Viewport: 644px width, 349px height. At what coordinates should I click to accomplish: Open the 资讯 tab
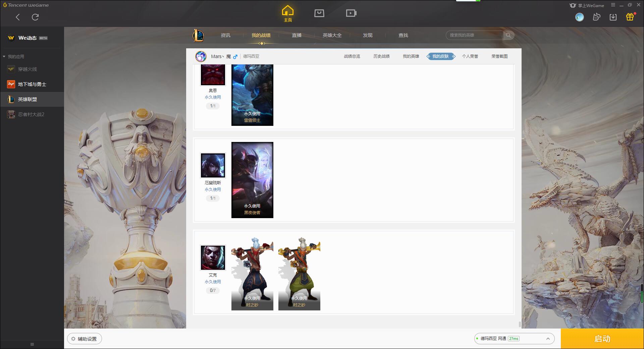point(225,35)
